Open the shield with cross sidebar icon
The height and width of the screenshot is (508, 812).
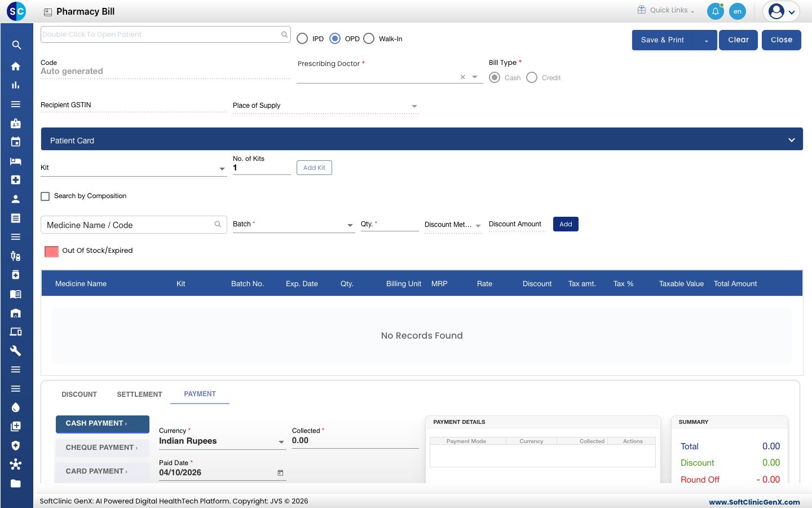(x=16, y=445)
